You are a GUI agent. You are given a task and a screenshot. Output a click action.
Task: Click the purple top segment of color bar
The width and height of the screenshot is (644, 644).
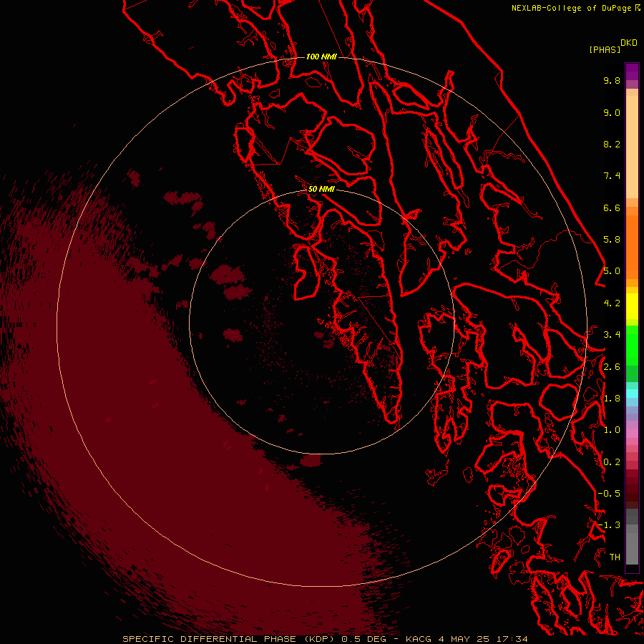632,72
